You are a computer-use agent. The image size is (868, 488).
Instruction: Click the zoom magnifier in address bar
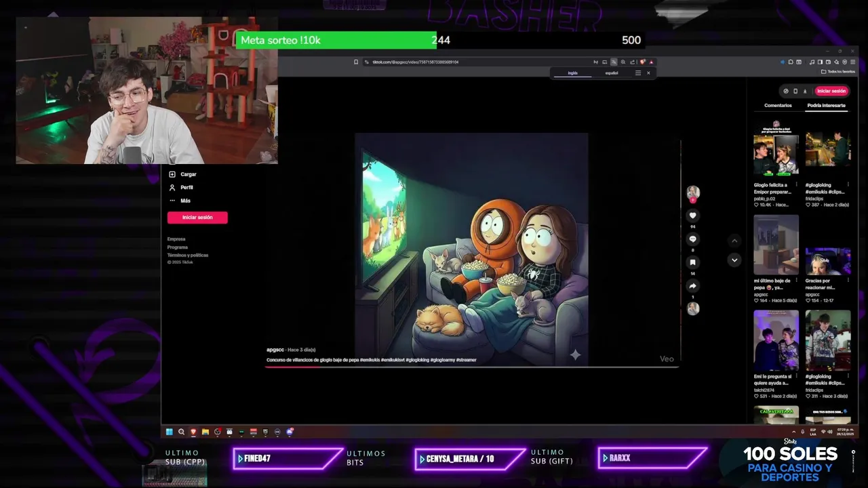pyautogui.click(x=623, y=62)
